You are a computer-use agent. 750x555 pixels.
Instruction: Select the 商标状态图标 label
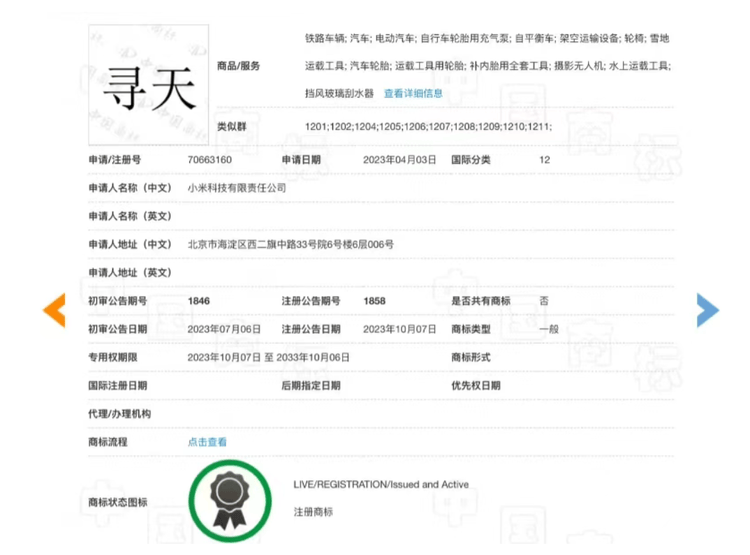tap(118, 502)
